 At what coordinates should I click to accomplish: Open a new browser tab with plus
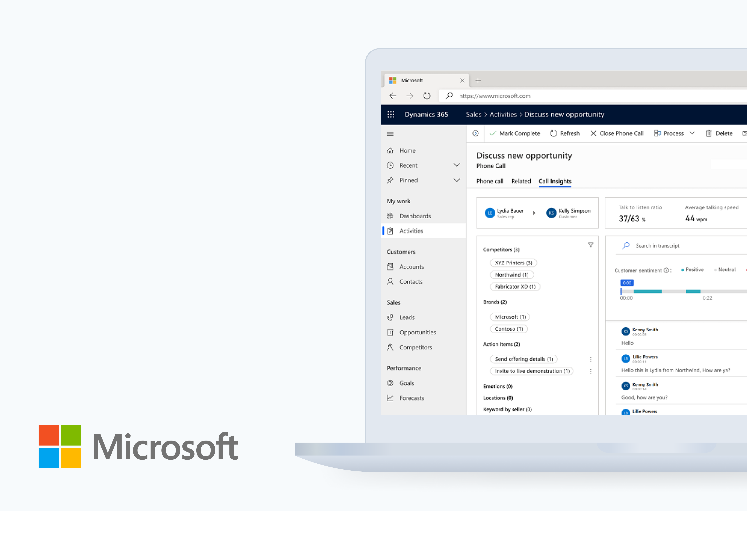coord(478,80)
